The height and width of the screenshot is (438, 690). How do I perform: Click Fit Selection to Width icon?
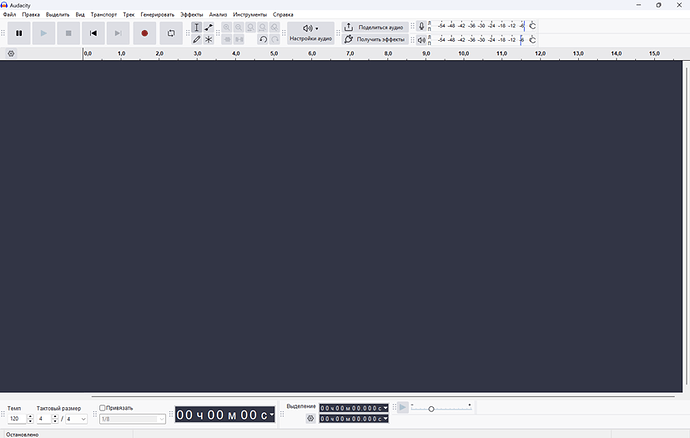coord(250,27)
